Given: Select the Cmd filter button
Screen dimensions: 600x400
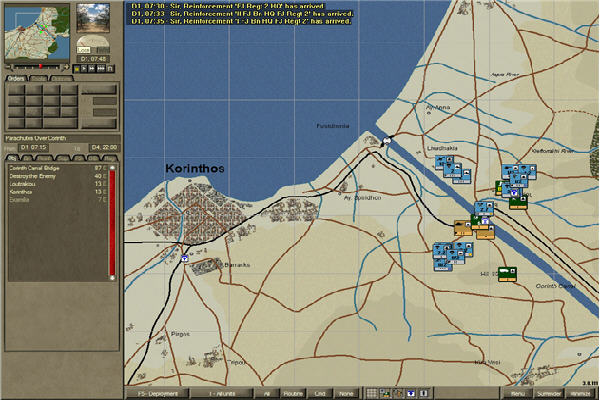Looking at the screenshot, I should tap(320, 393).
